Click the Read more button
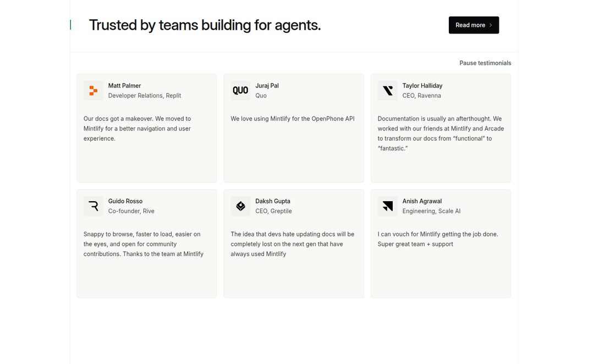The height and width of the screenshot is (364, 594). pos(474,25)
